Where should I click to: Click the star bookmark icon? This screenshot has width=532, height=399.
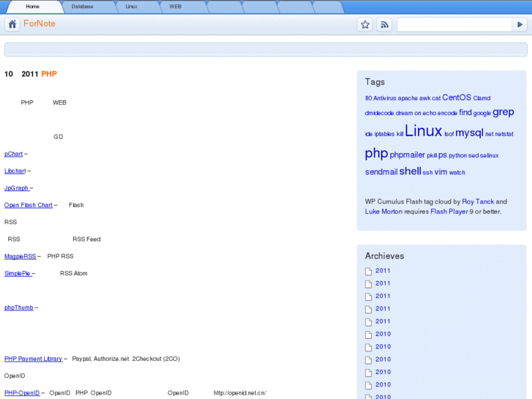point(365,24)
